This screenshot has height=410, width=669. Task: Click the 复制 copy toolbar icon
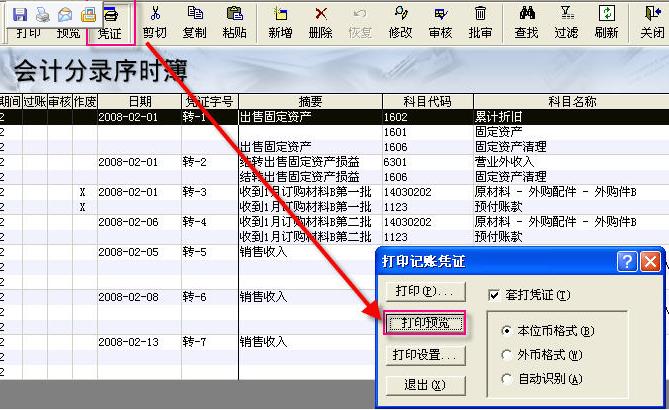(195, 23)
